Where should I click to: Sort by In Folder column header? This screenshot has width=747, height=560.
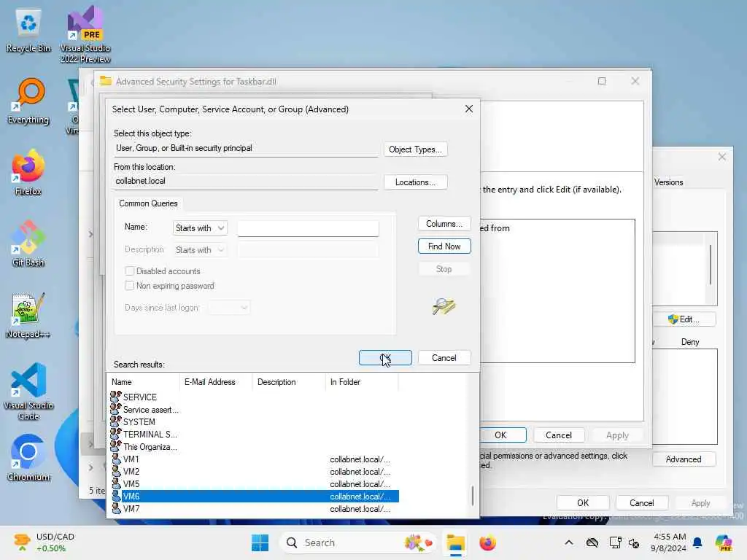pos(362,382)
